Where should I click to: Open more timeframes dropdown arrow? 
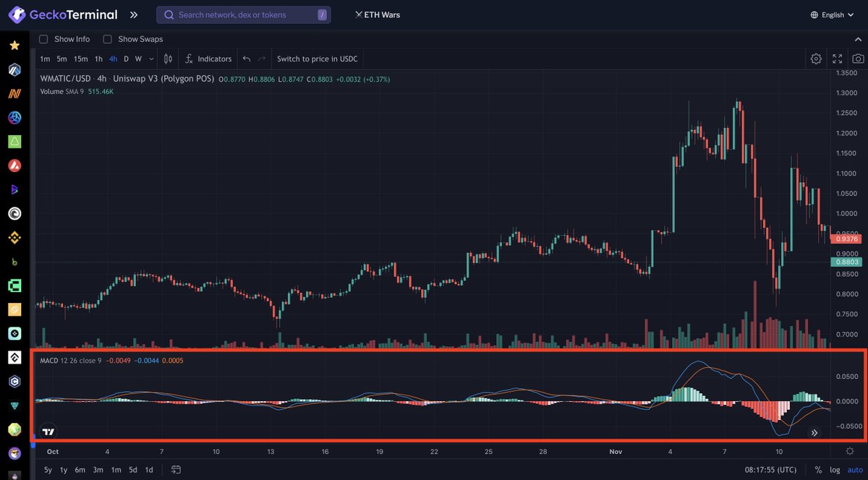152,59
